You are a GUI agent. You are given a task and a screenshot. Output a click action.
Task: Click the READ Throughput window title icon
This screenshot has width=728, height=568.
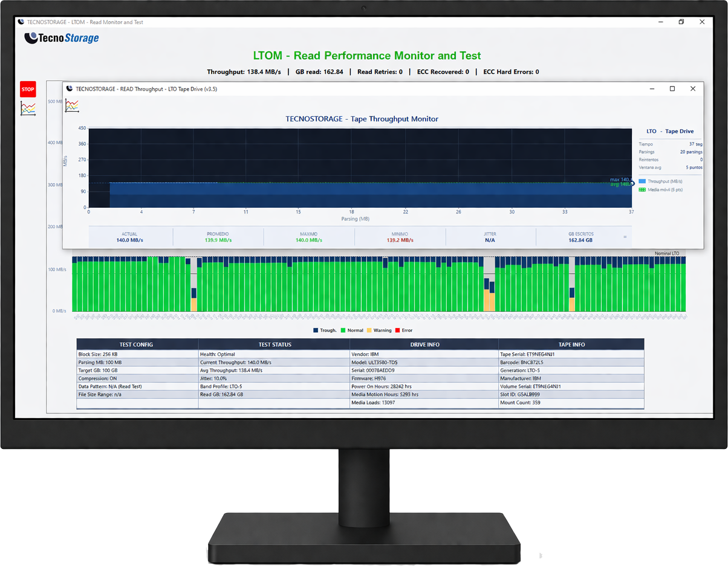tap(70, 89)
